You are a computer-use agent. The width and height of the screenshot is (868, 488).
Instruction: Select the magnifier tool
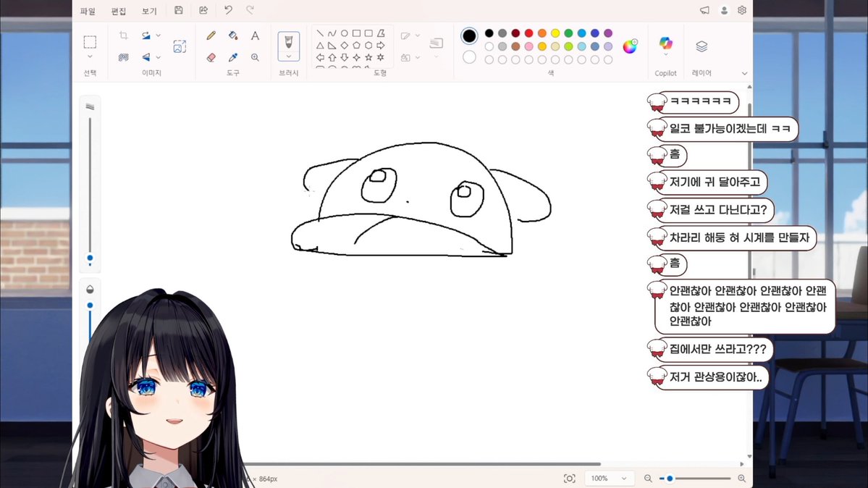coord(255,57)
